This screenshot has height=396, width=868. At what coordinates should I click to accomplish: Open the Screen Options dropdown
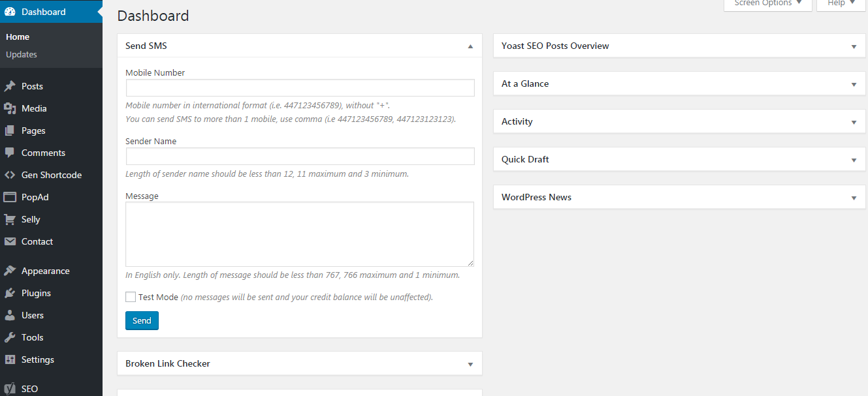coord(768,4)
